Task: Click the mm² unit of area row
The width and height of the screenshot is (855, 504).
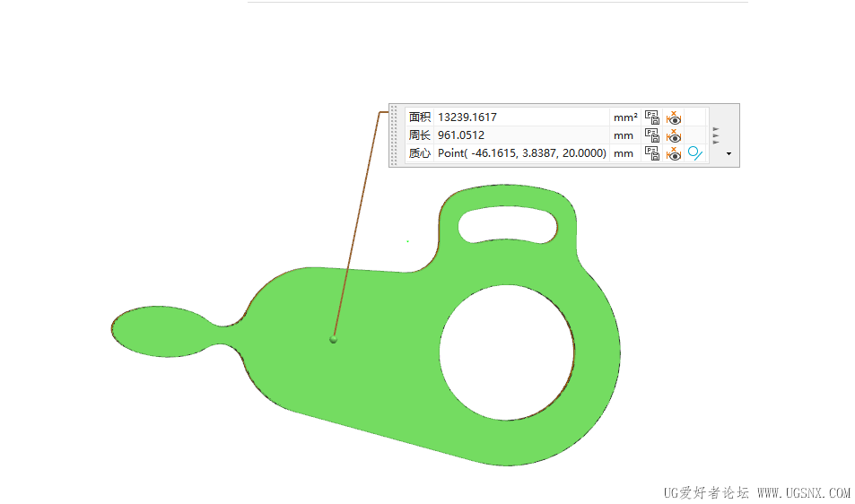Action: tap(625, 117)
